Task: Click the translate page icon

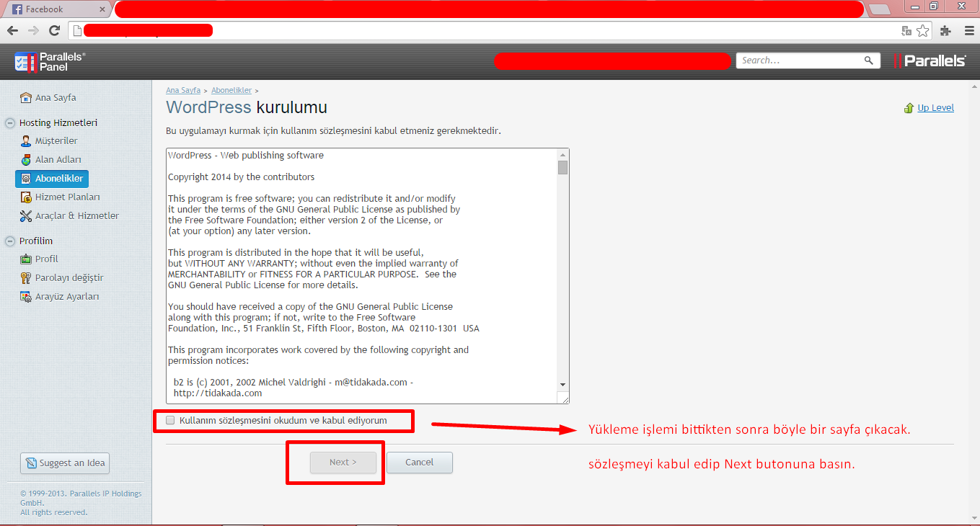Action: (906, 30)
